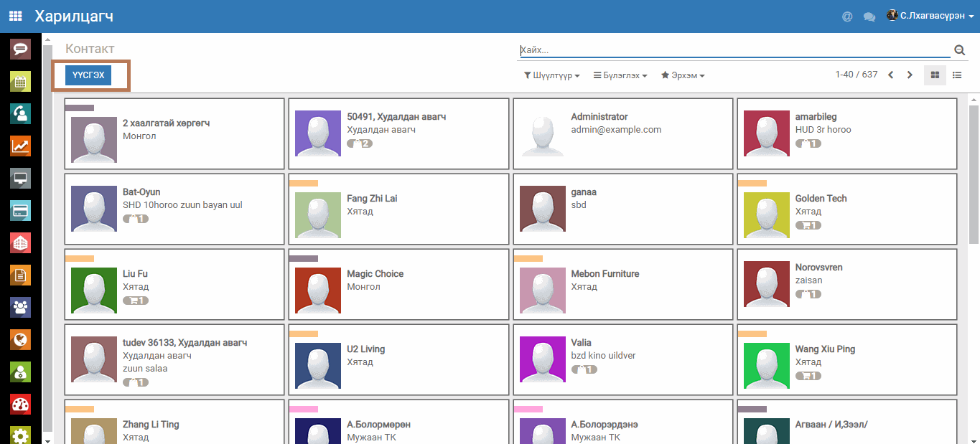Viewport: 980px width, 444px height.
Task: Open the Эрхэм favorites dropdown
Action: pyautogui.click(x=683, y=75)
